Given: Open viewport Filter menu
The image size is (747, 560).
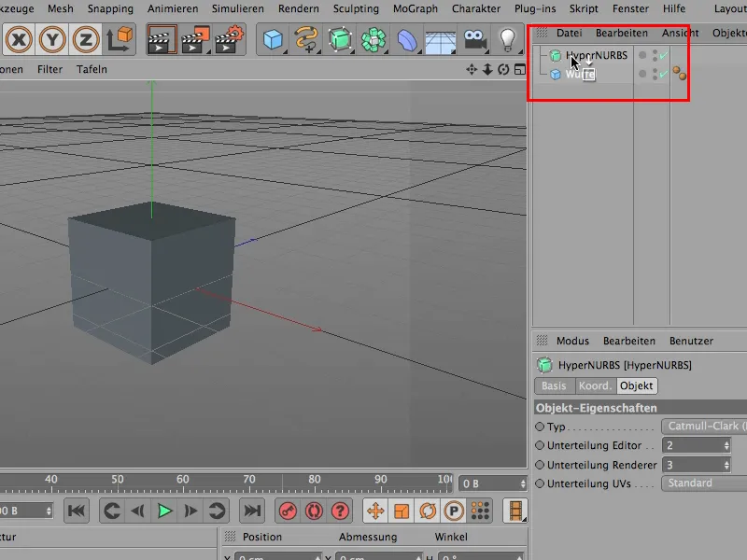Looking at the screenshot, I should pos(50,69).
